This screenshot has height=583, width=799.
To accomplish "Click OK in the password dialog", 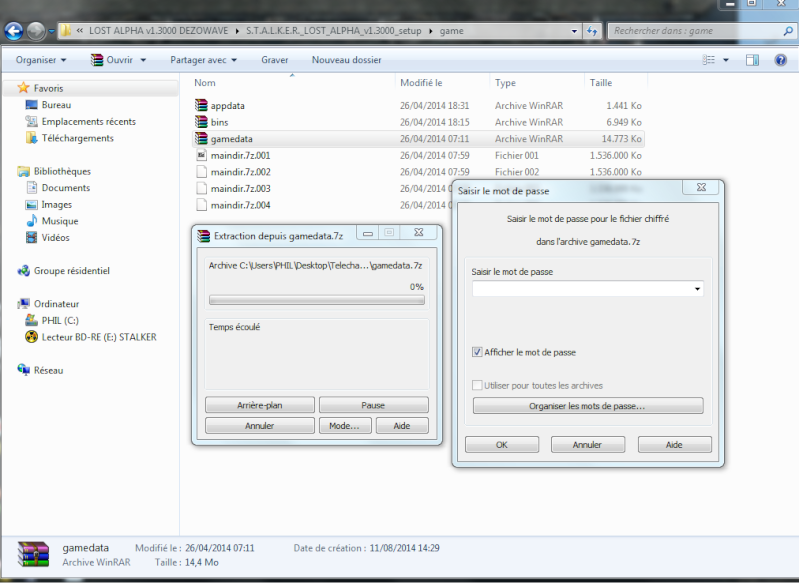I will coord(502,444).
